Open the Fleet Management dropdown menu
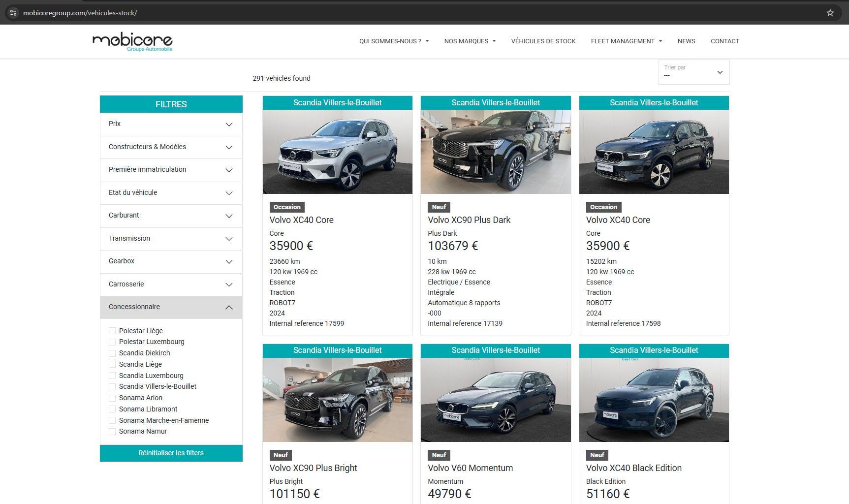This screenshot has height=504, width=849. (x=626, y=41)
